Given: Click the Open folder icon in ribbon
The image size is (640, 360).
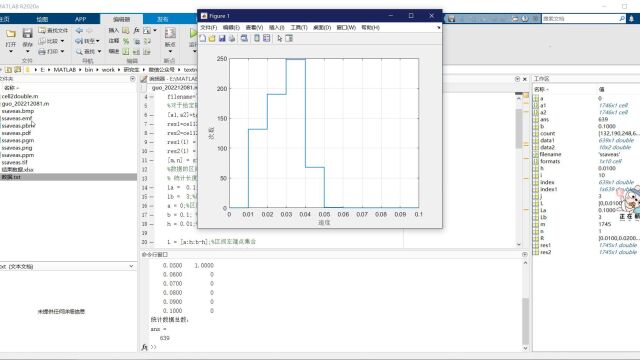Looking at the screenshot, I should (11, 34).
